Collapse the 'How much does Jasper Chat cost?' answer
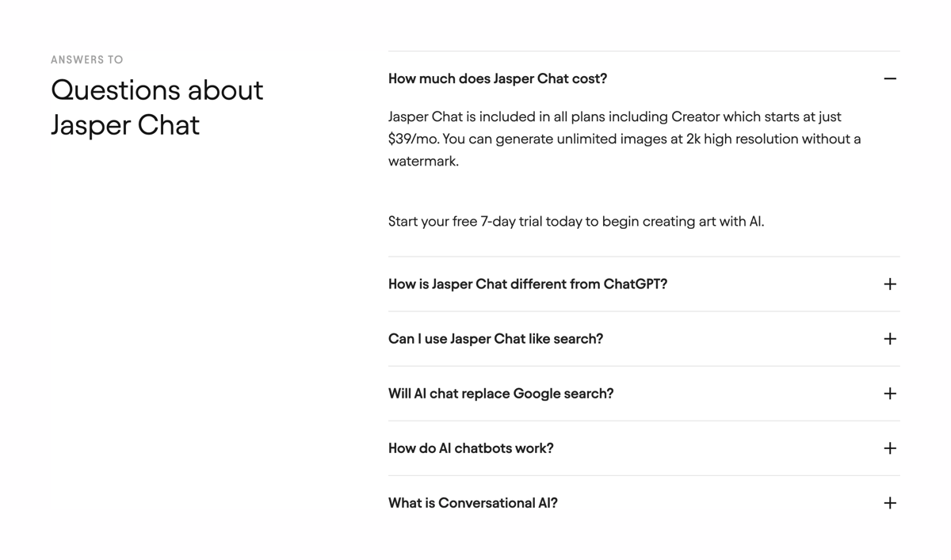 click(889, 78)
